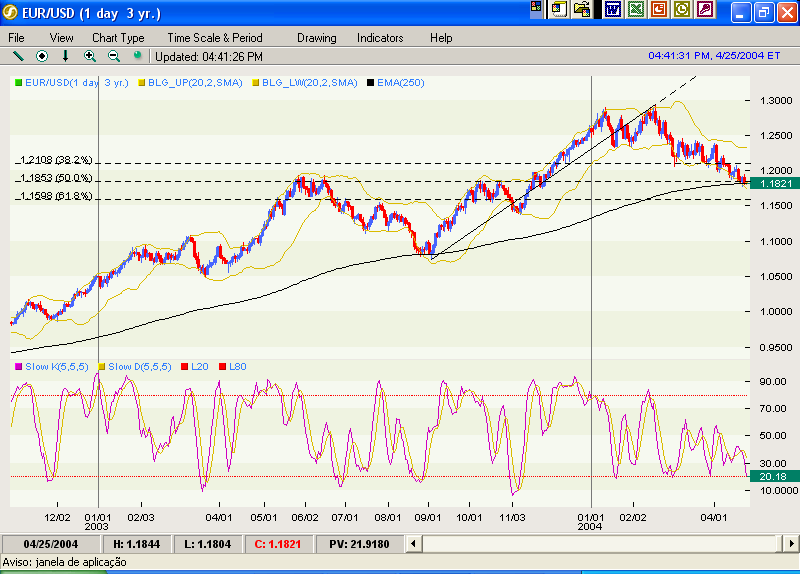The width and height of the screenshot is (800, 574).
Task: Click the 90.00 stochastic axis label
Action: click(x=773, y=381)
